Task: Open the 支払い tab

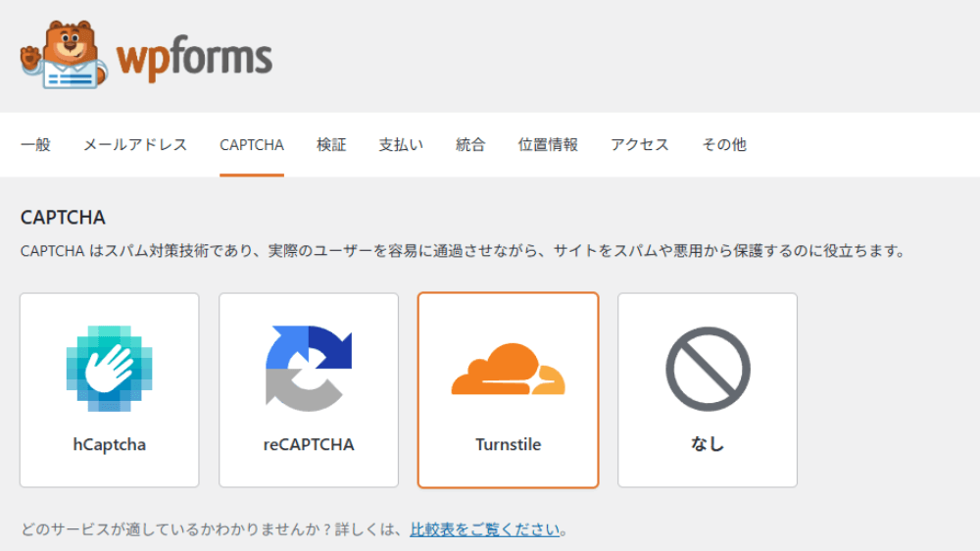Action: point(401,145)
